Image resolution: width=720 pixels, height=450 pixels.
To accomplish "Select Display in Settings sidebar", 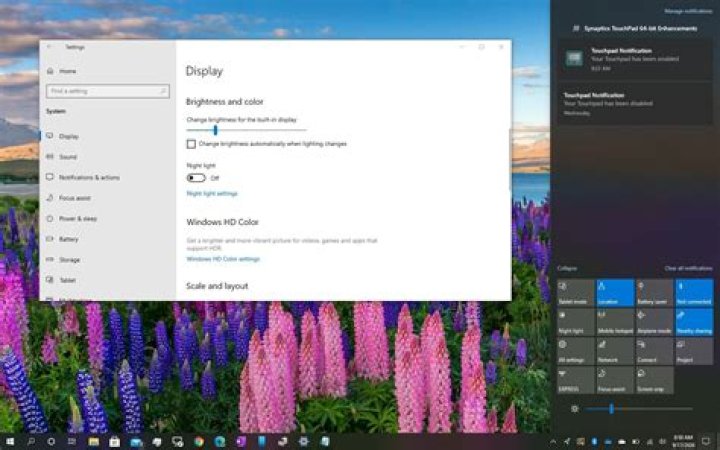I will (107, 136).
